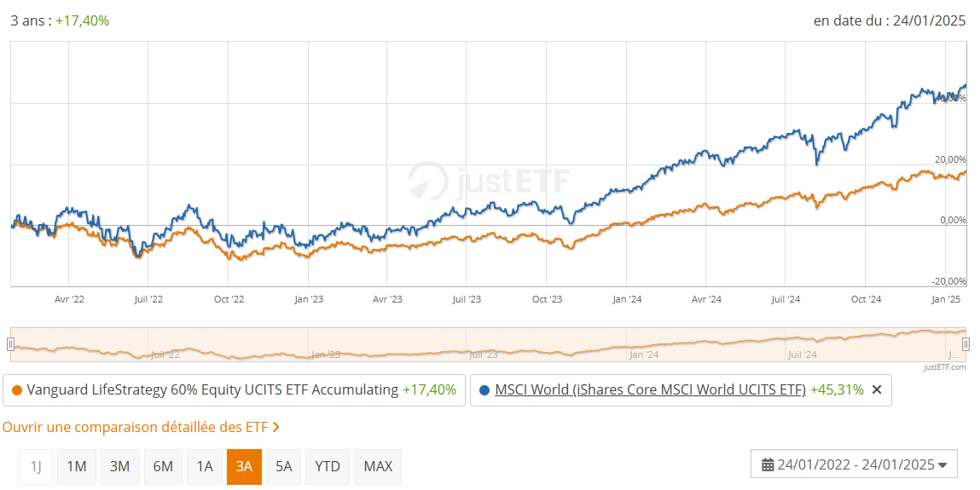Click the justETF.com credit text
980x490 pixels.
(944, 367)
